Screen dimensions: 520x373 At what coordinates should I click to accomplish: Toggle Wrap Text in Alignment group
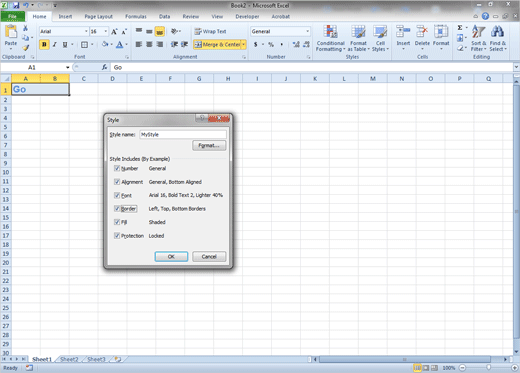(211, 31)
